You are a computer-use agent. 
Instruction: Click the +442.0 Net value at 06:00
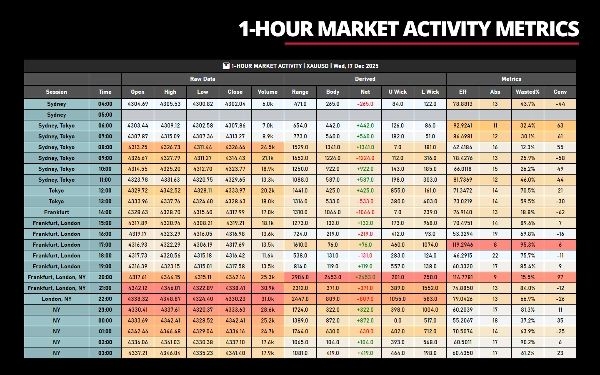coord(365,126)
